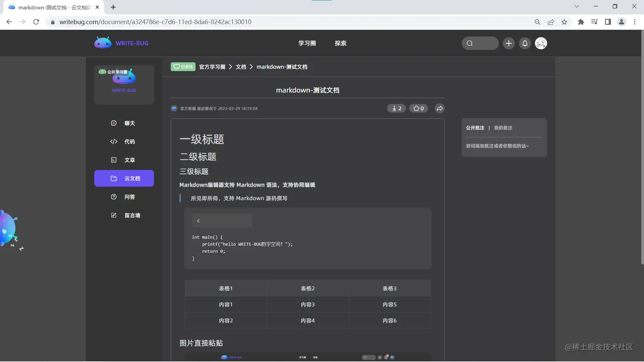Click the plus icon to create new content
The image size is (644, 362).
(508, 43)
